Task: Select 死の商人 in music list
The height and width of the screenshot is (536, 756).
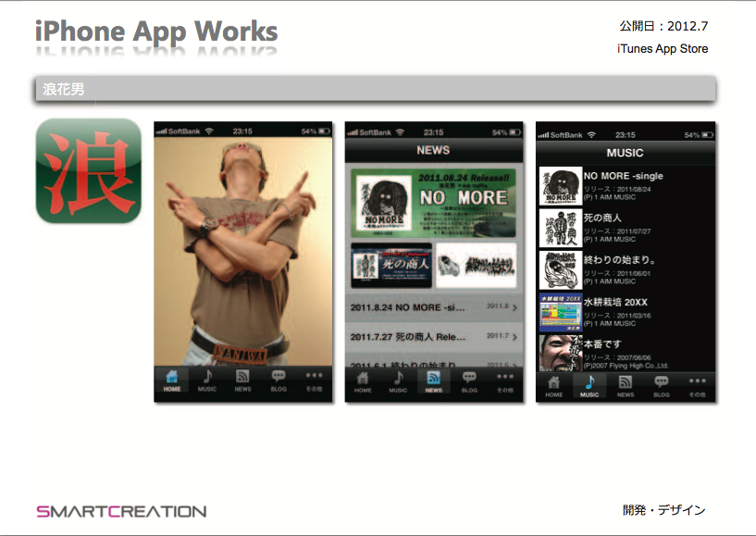Action: point(626,228)
